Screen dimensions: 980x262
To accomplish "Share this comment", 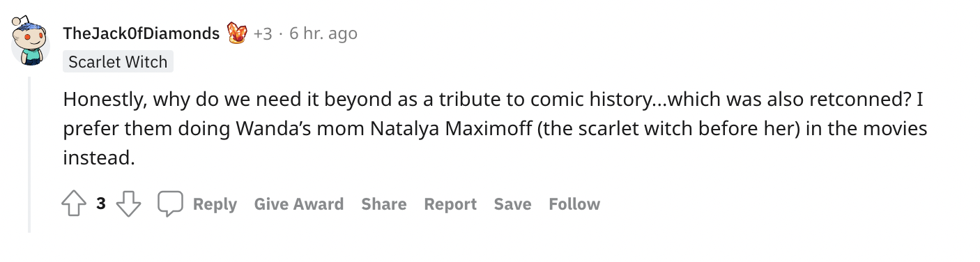I will 384,204.
